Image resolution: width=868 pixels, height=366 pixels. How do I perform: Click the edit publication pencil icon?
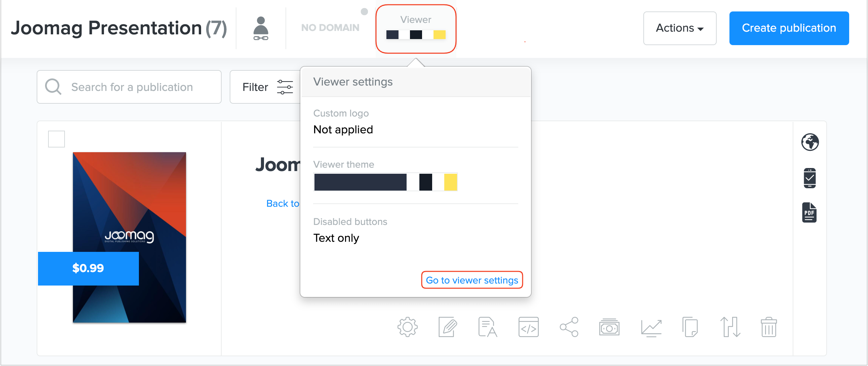(x=448, y=327)
